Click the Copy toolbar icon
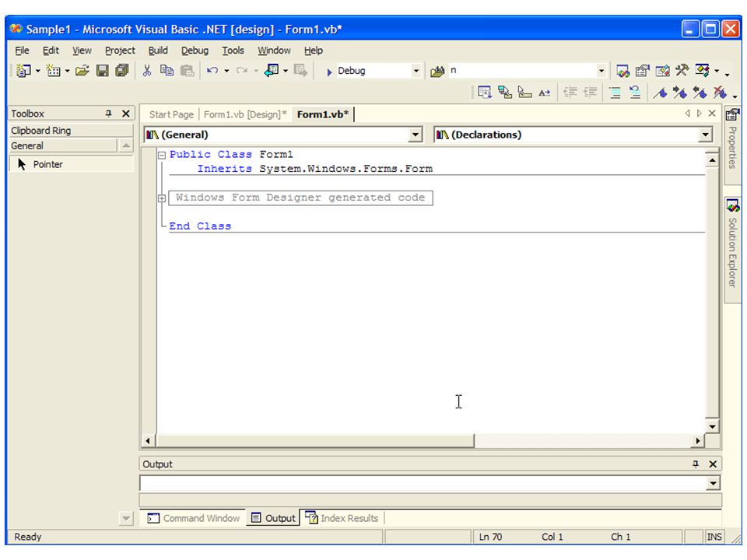 point(167,71)
